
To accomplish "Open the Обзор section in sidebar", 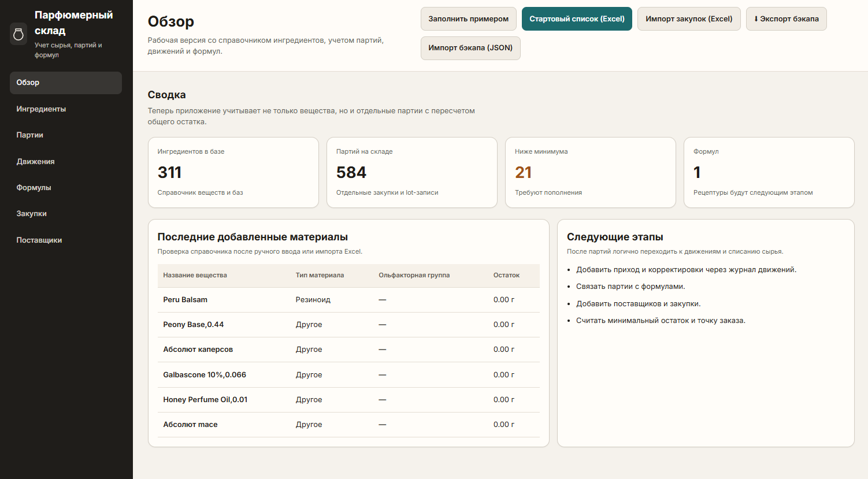I will (65, 83).
